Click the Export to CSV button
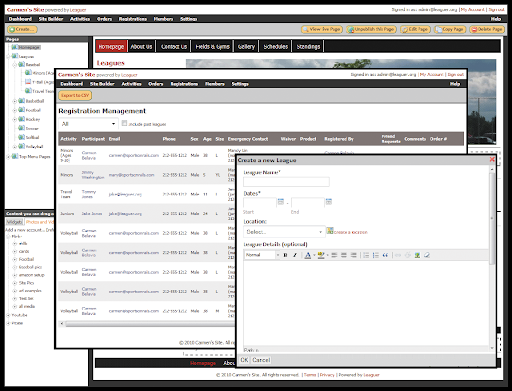 point(75,96)
